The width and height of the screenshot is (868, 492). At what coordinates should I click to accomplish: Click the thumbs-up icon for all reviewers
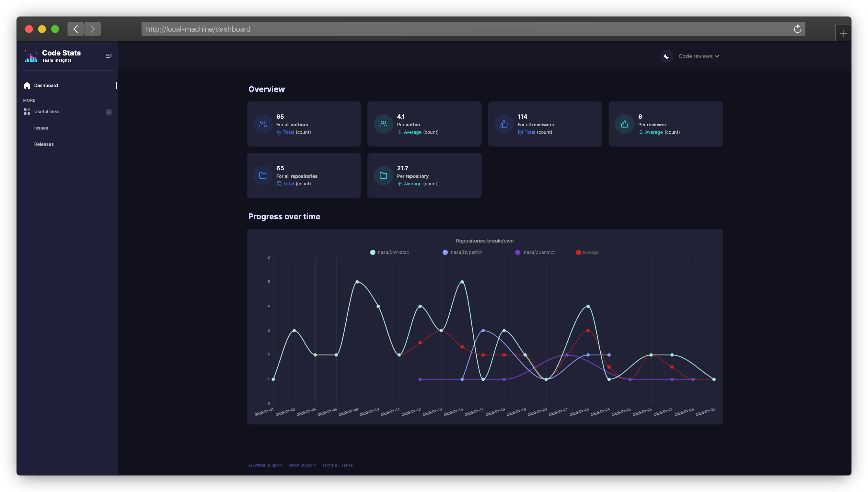coord(504,124)
